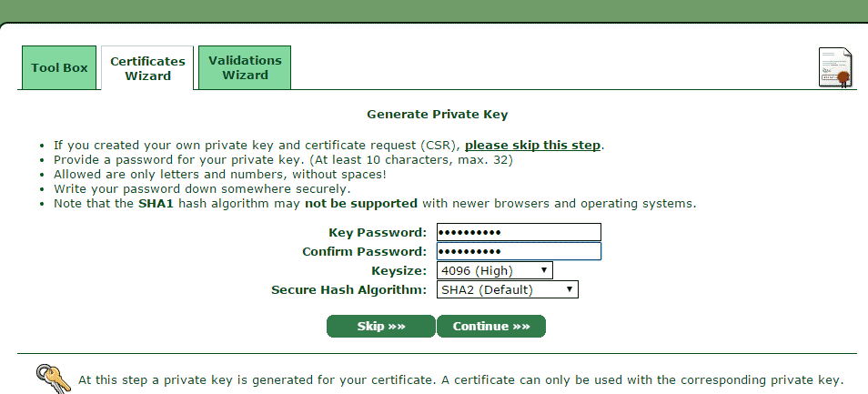Screen dimensions: 868x394
Task: Click the "Confirm Password:" label
Action: click(x=364, y=252)
